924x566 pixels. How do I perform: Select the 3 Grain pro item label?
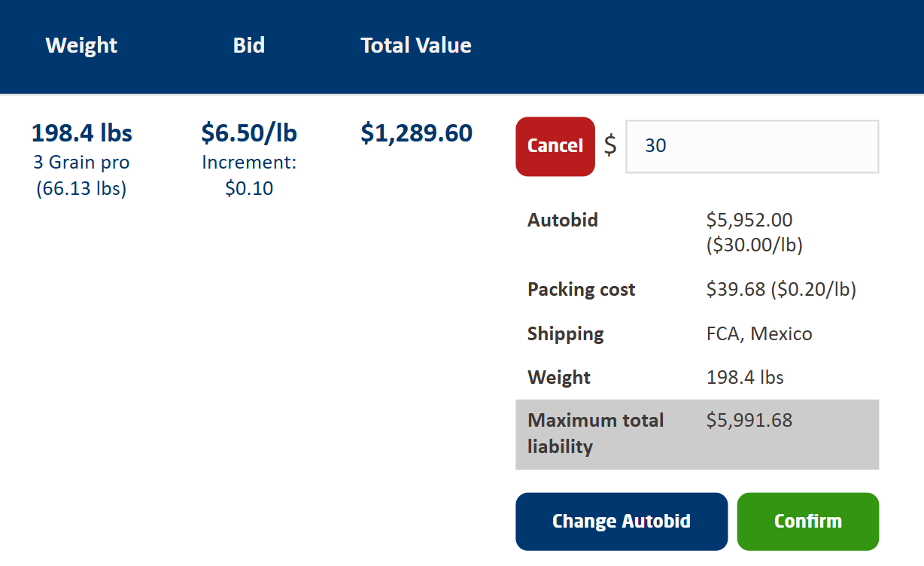(81, 162)
